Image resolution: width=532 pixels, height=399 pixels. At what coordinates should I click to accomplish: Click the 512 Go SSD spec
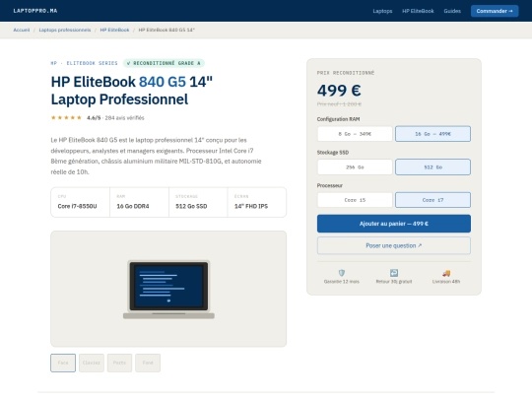click(191, 206)
